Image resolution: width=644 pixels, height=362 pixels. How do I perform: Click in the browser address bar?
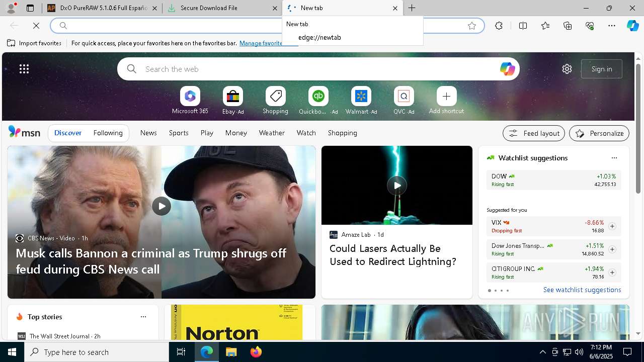(x=267, y=26)
